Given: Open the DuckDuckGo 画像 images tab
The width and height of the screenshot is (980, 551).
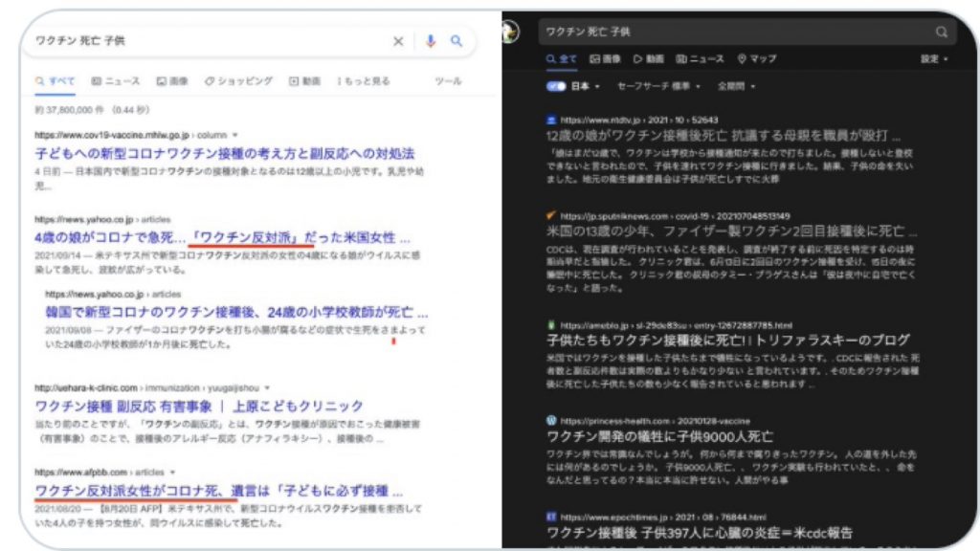Looking at the screenshot, I should tap(608, 58).
